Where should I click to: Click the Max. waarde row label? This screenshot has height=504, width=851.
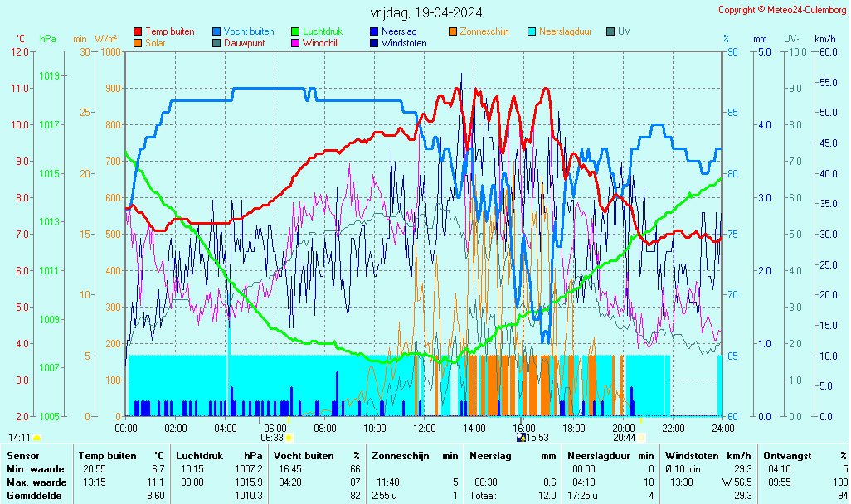(x=36, y=482)
